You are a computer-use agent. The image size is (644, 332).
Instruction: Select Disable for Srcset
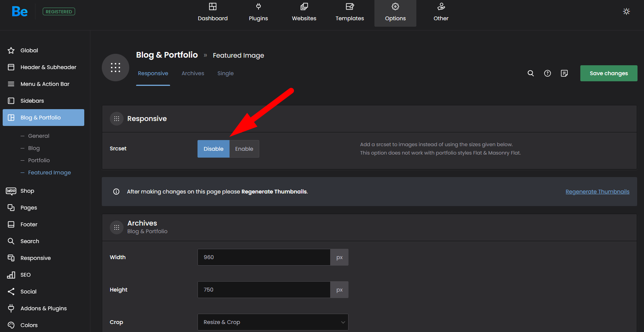[214, 149]
